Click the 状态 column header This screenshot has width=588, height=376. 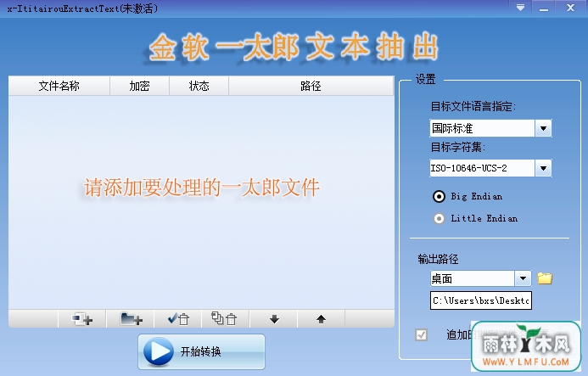point(199,86)
